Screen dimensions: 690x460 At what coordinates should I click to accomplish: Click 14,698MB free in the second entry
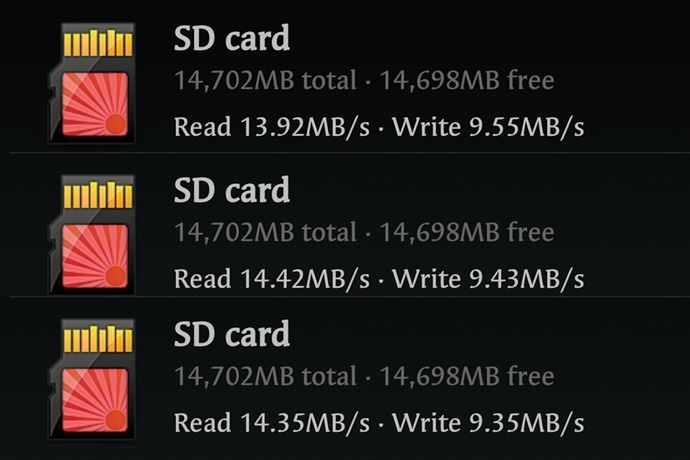[x=467, y=232]
